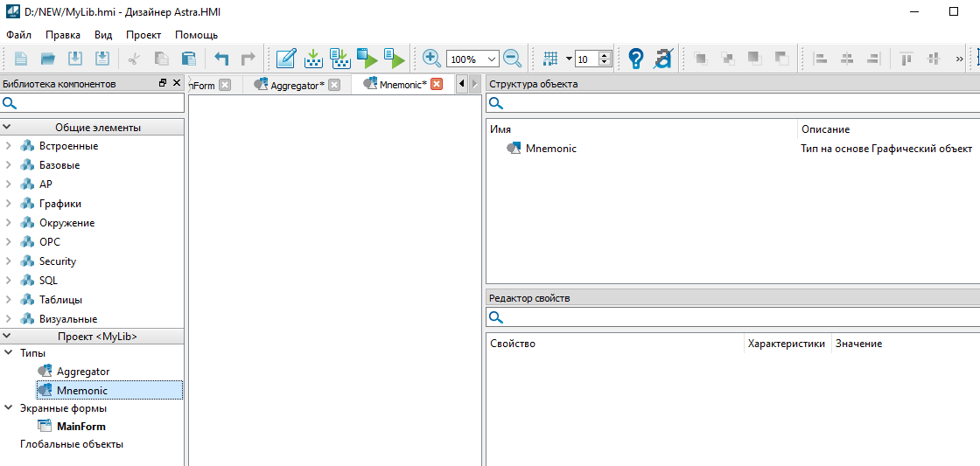Open the Проект menu
This screenshot has width=980, height=466.
click(143, 35)
